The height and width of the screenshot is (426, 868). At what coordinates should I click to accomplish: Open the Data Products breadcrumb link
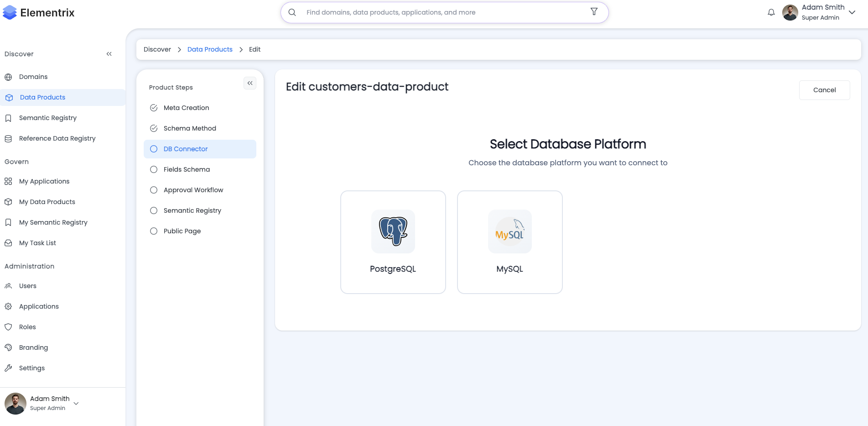coord(210,49)
